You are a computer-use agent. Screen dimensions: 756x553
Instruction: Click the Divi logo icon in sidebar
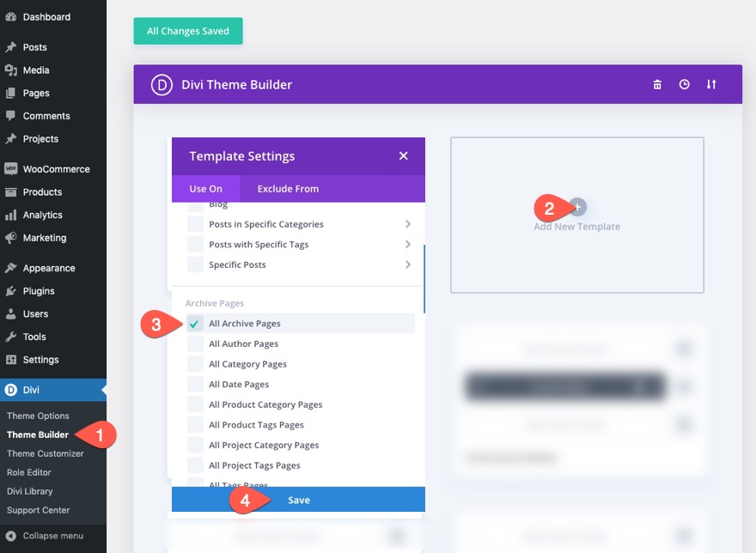pyautogui.click(x=10, y=390)
